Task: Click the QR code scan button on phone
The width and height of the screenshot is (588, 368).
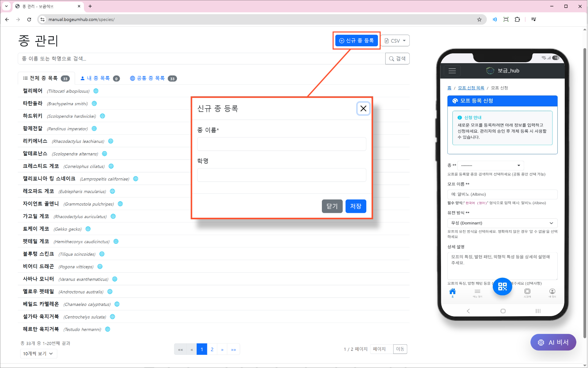Action: pyautogui.click(x=502, y=286)
